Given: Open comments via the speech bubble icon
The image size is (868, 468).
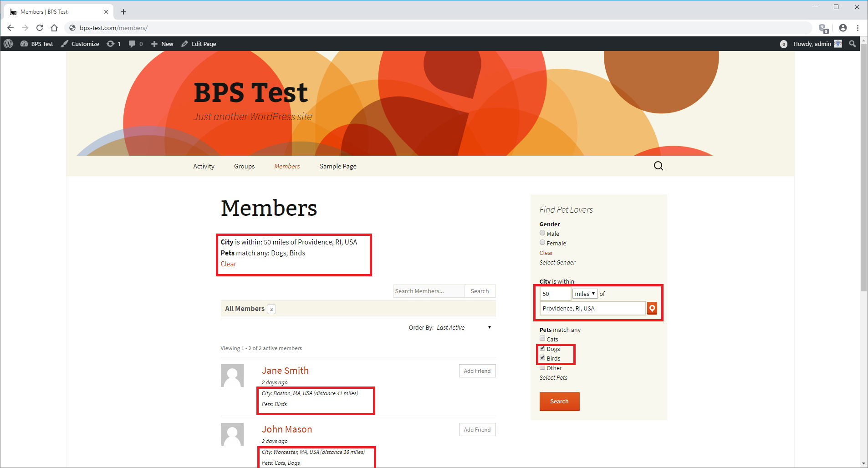Looking at the screenshot, I should 133,44.
